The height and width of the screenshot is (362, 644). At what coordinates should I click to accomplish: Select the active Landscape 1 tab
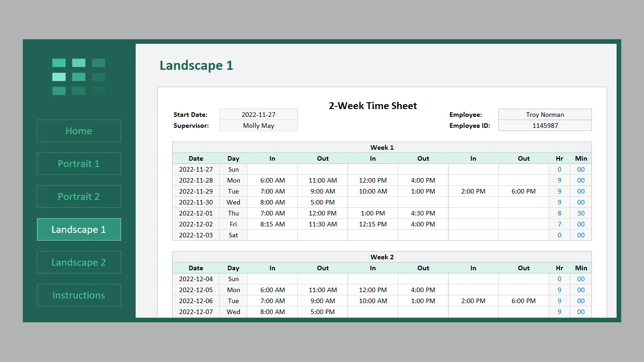(x=79, y=230)
